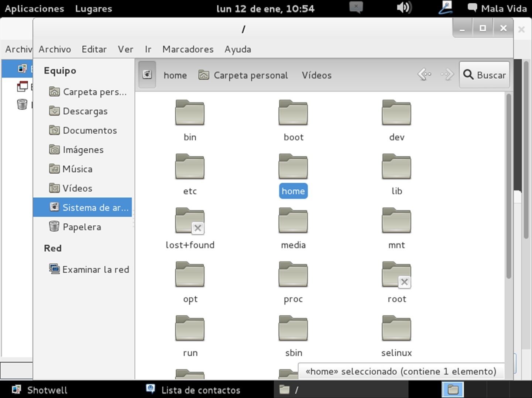
Task: Click the lost+found folder name label
Action: (190, 245)
